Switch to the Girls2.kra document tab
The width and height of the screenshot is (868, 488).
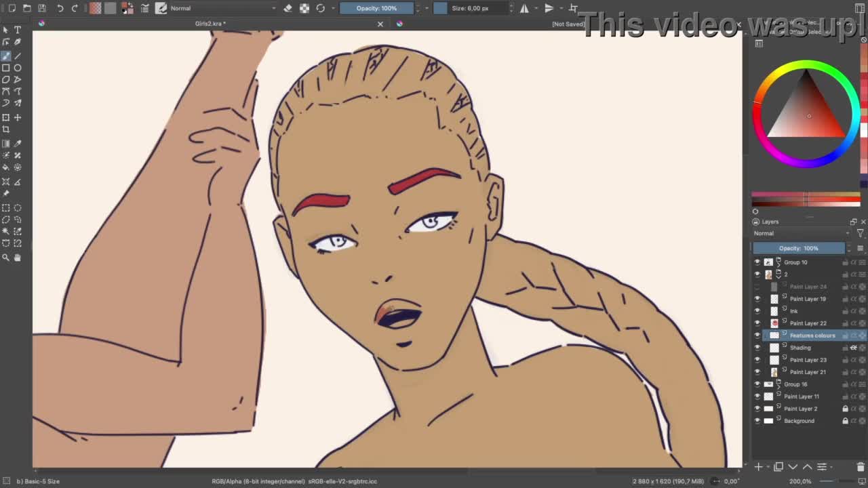210,24
